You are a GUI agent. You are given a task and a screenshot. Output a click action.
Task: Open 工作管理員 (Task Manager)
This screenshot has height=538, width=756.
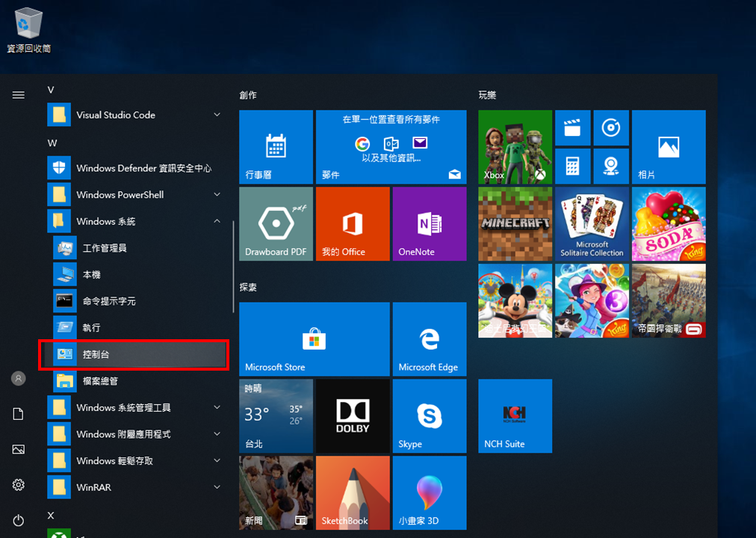[x=135, y=248]
